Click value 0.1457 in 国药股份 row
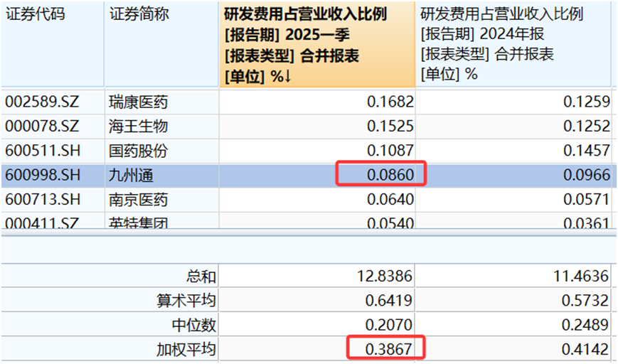Viewport: 618px width, 364px height. click(x=587, y=151)
